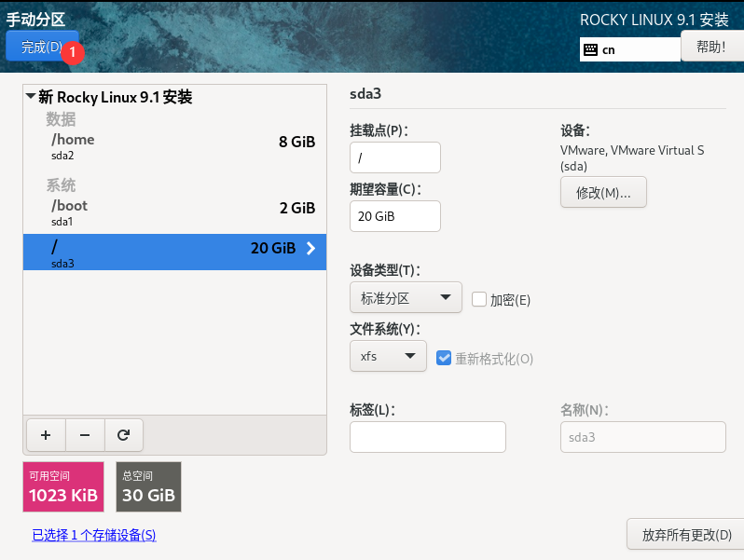Click the 可用空间 1023 KiB pink box
The height and width of the screenshot is (560, 744).
[62, 486]
